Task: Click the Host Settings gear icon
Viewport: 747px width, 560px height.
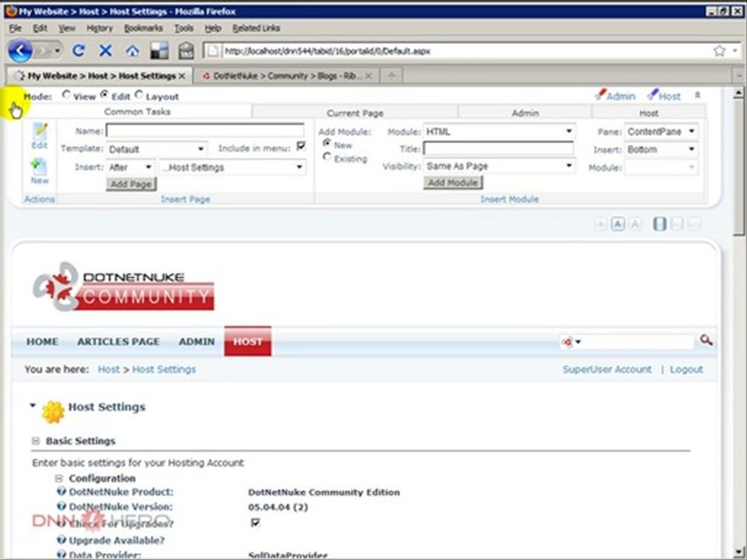Action: click(53, 412)
